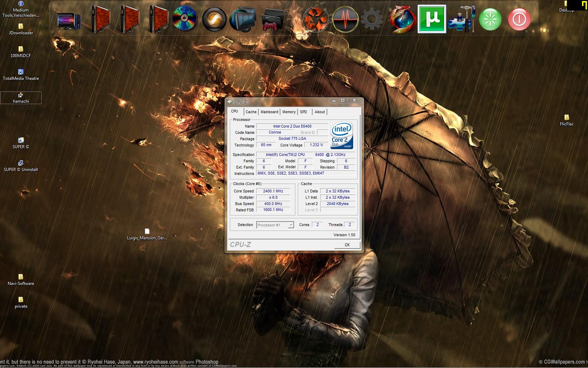Open the red drive icon beside the disc icon
The image size is (588, 368).
pyautogui.click(x=158, y=19)
